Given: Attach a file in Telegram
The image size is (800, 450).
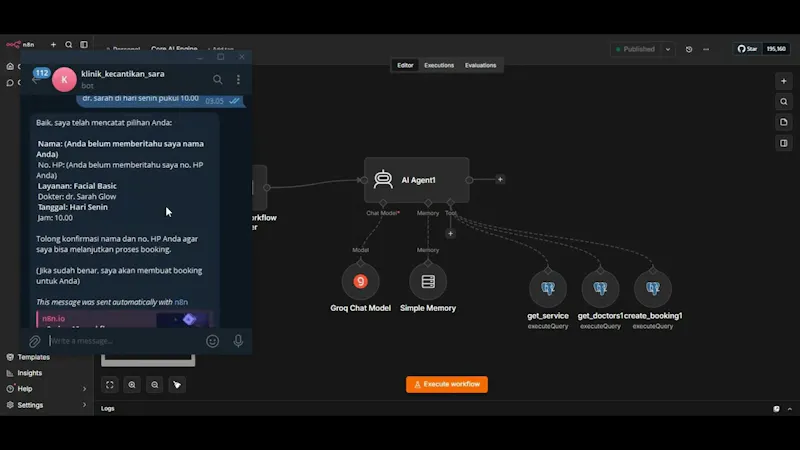Looking at the screenshot, I should click(x=34, y=341).
